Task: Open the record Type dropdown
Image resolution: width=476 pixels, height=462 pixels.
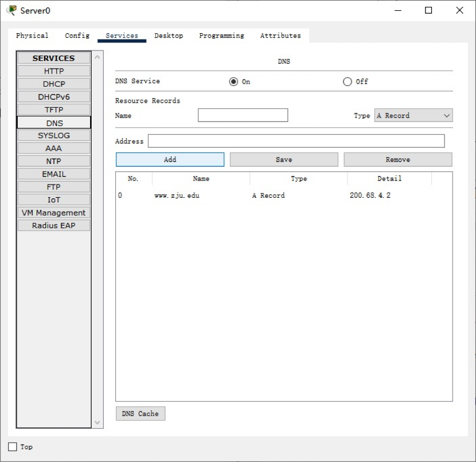Action: point(413,116)
